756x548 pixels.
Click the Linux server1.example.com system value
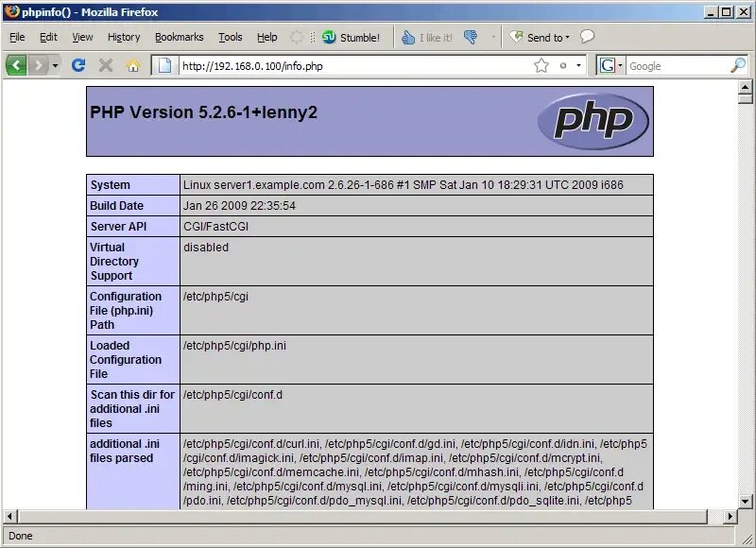click(404, 185)
